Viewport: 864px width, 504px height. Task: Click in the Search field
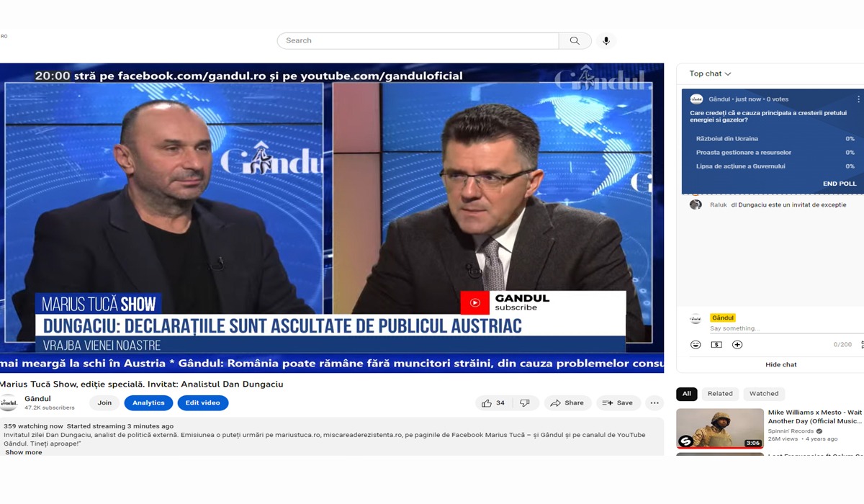[x=418, y=41]
